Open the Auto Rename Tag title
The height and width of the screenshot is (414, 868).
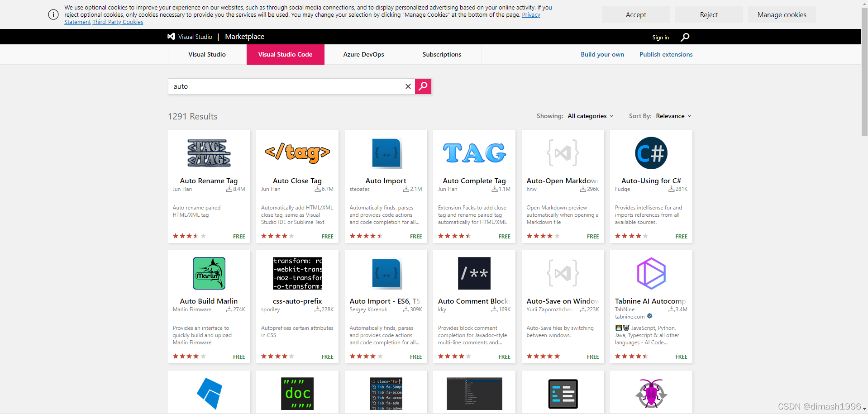pos(209,181)
